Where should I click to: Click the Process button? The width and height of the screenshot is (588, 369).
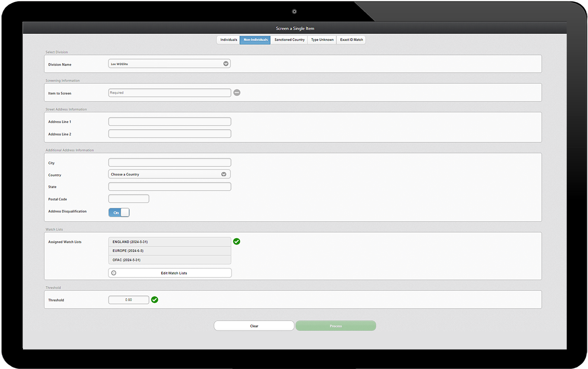point(336,326)
